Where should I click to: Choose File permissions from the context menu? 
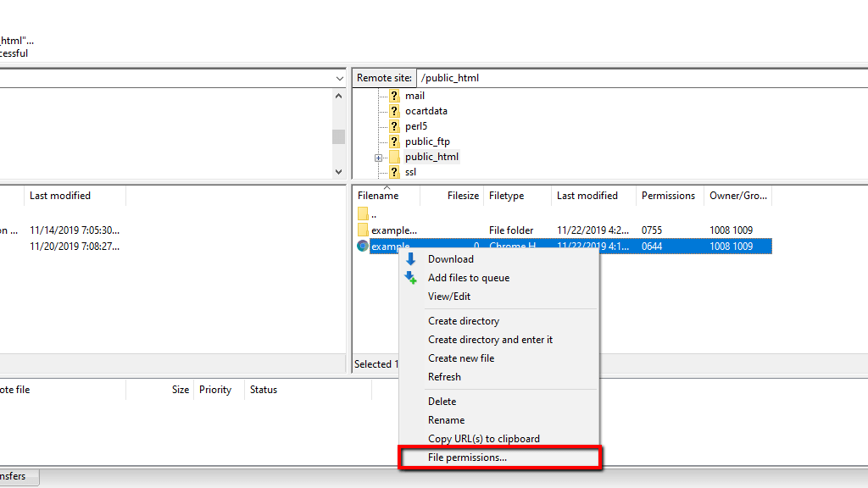point(466,457)
